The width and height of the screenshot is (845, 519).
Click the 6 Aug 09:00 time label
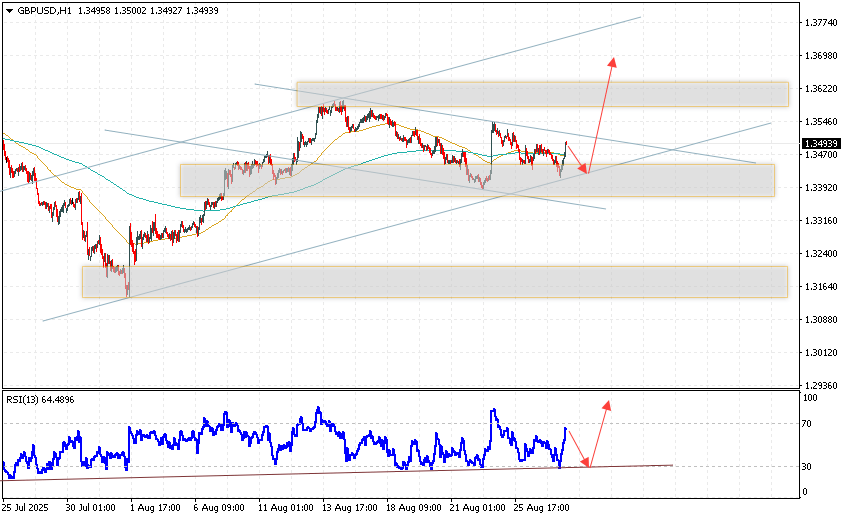coord(219,508)
